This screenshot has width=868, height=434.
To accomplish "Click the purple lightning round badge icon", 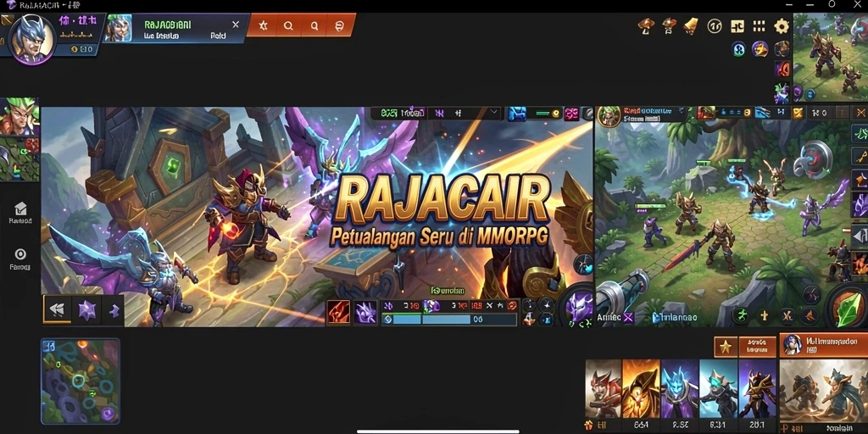I will click(760, 48).
